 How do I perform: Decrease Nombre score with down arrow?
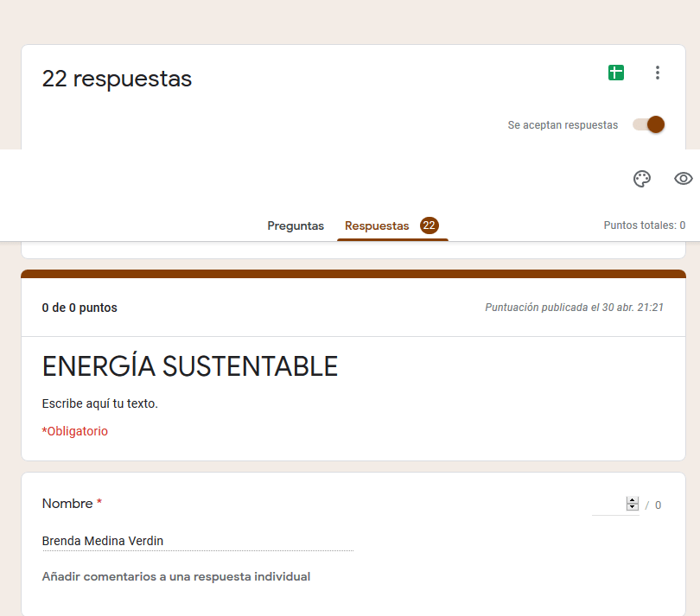(x=632, y=508)
